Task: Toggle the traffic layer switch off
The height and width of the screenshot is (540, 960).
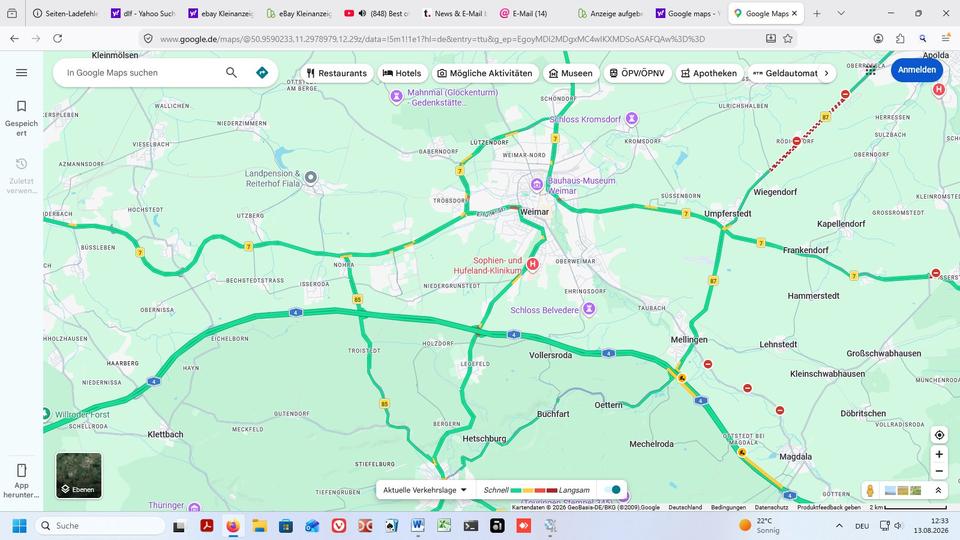Action: point(612,490)
